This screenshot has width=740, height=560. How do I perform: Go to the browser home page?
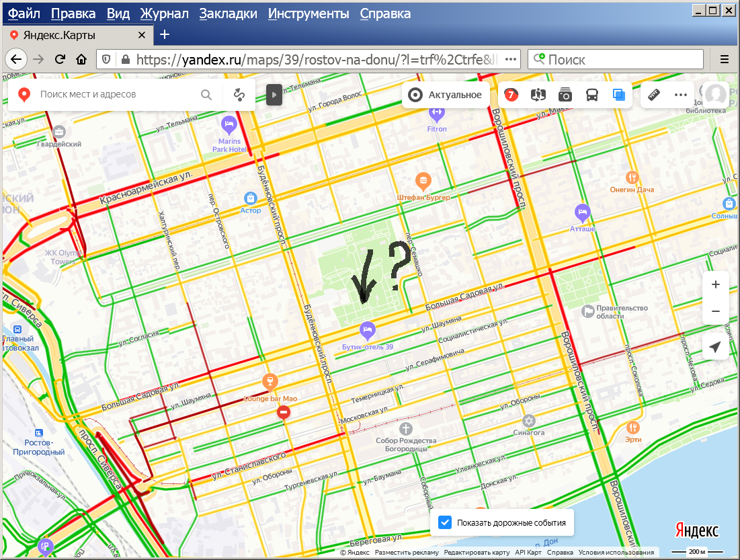(x=81, y=59)
